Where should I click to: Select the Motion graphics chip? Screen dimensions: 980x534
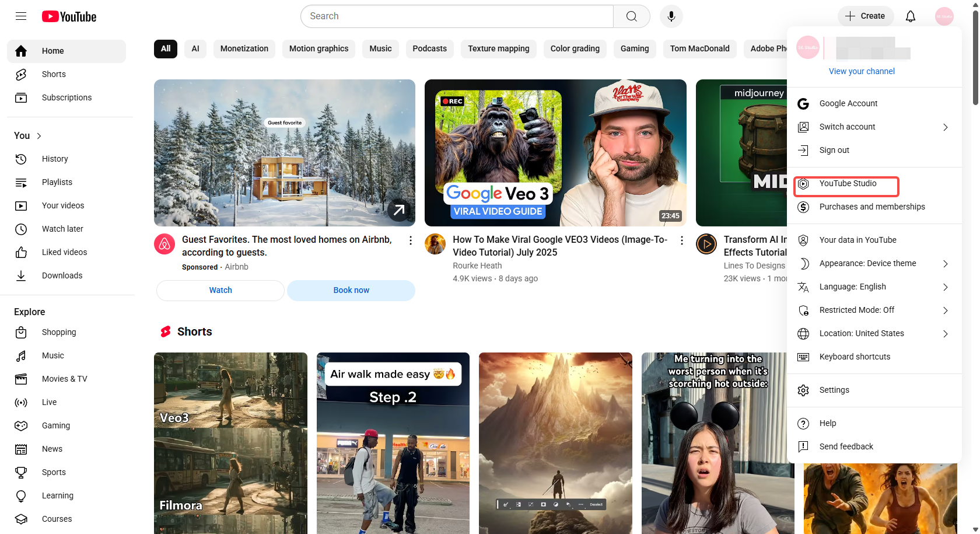pyautogui.click(x=318, y=48)
